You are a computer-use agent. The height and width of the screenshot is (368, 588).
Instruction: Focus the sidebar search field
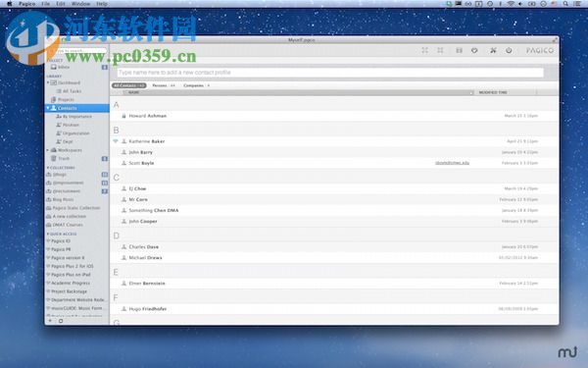(78, 50)
